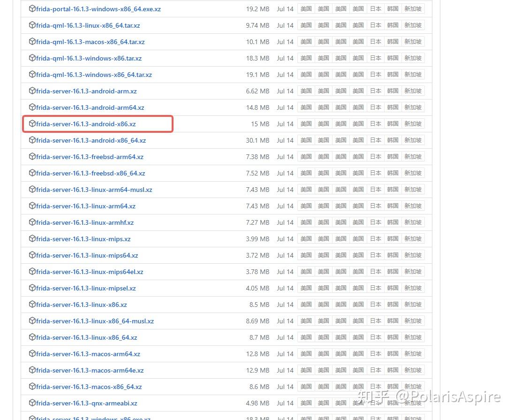Choose 新加坡 mirror for frida-portal windows-x86_64.exe.xz
The width and height of the screenshot is (514, 420).
coord(413,9)
